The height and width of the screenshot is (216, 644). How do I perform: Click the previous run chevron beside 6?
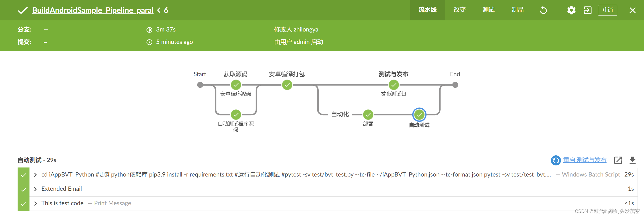[159, 10]
